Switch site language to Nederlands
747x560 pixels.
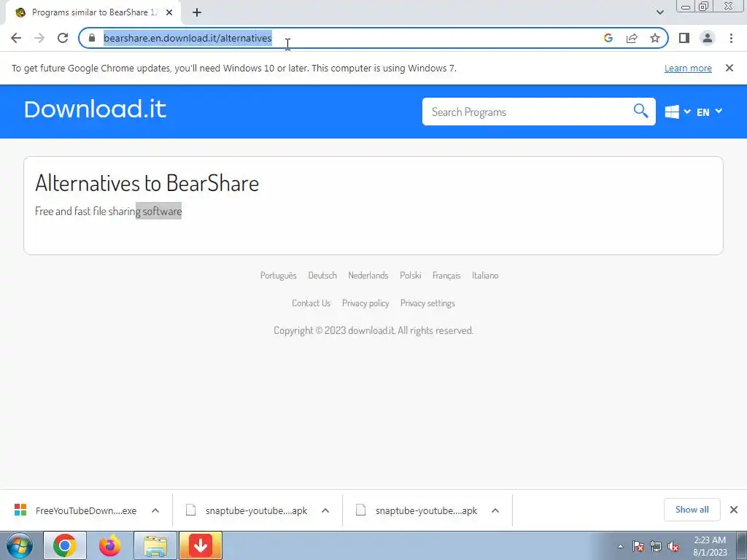click(x=368, y=275)
